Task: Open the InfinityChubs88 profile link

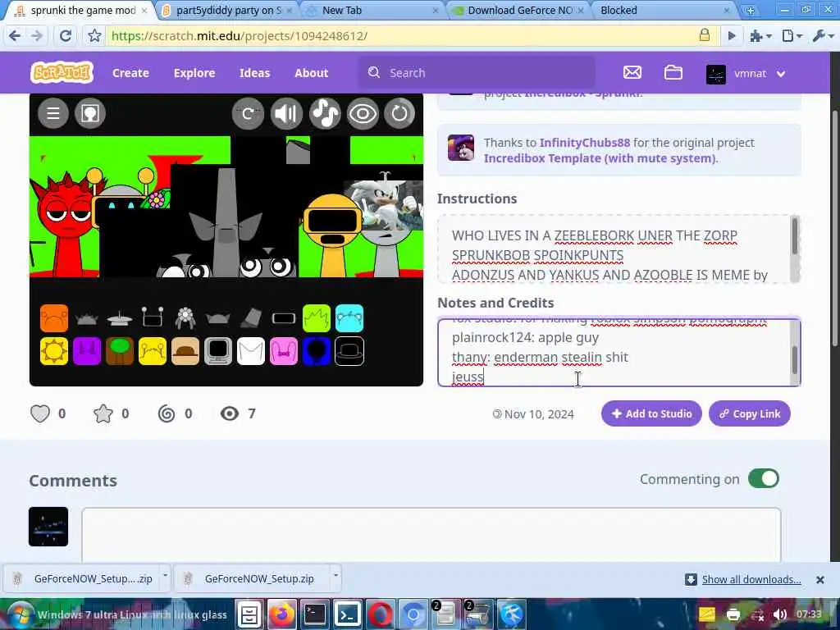Action: click(x=584, y=143)
